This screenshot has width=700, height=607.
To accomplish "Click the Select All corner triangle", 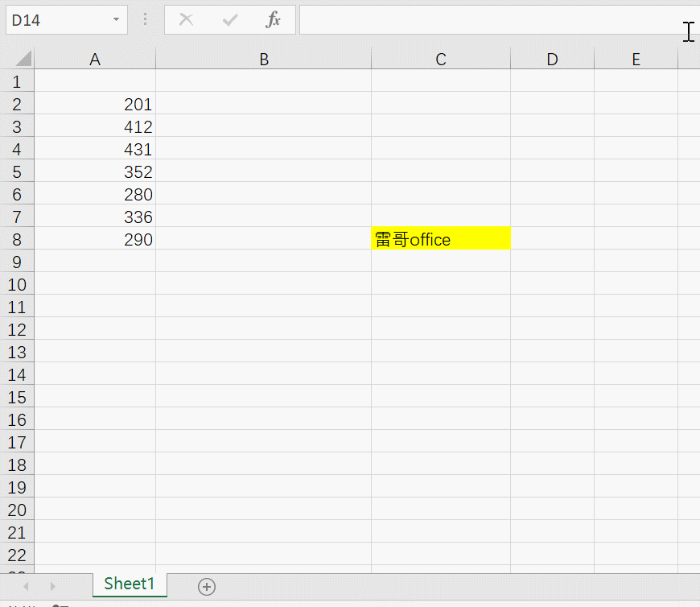I will [x=23, y=59].
